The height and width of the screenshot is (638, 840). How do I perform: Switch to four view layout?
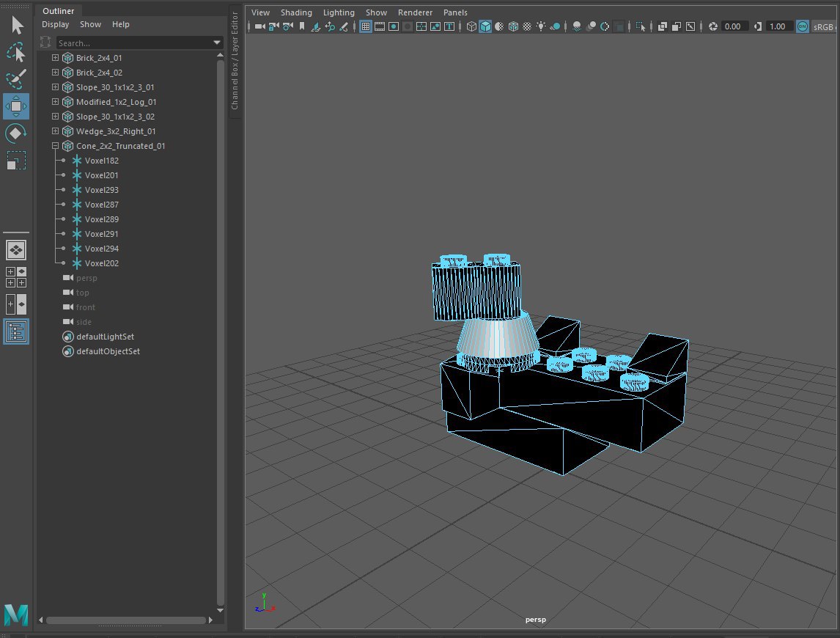pyautogui.click(x=16, y=277)
